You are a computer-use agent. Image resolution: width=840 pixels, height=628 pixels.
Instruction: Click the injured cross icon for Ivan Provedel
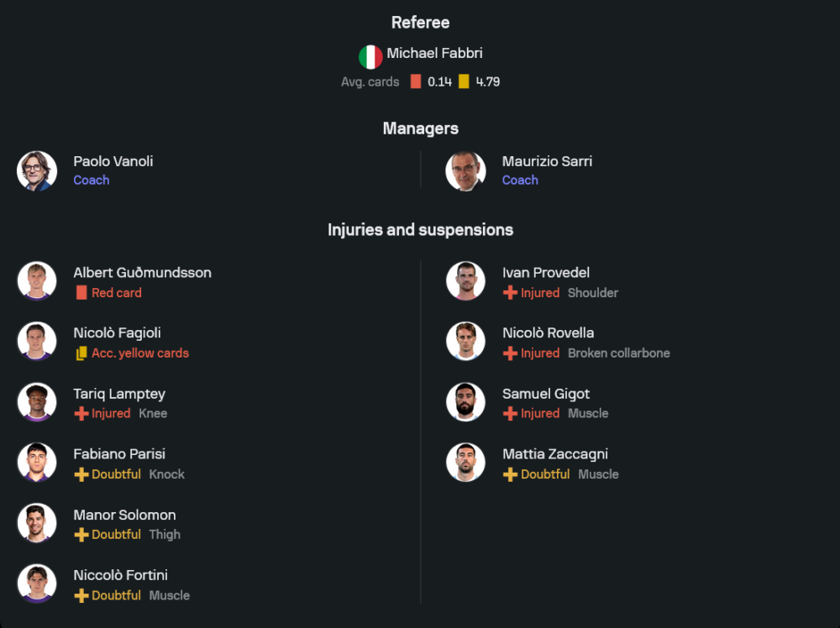pyautogui.click(x=510, y=293)
